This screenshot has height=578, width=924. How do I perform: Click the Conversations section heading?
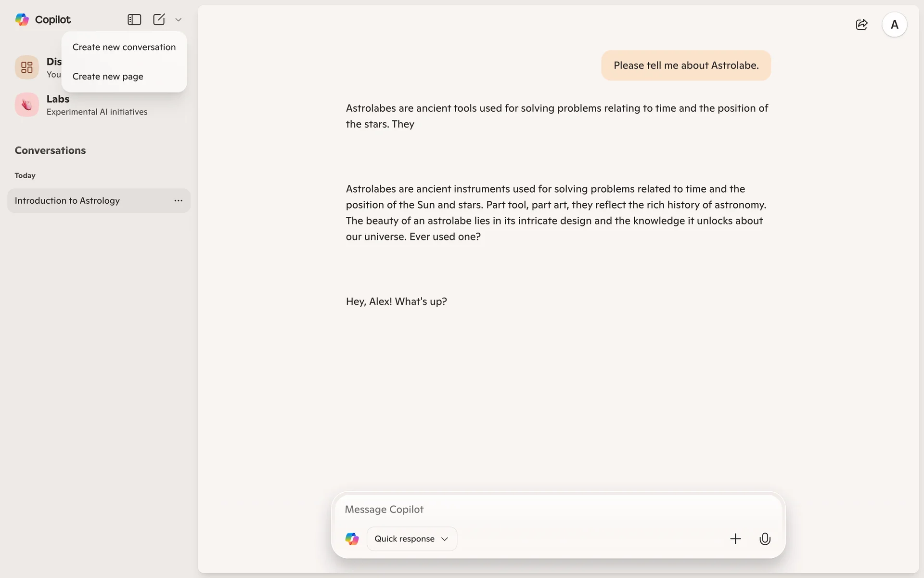pos(50,150)
